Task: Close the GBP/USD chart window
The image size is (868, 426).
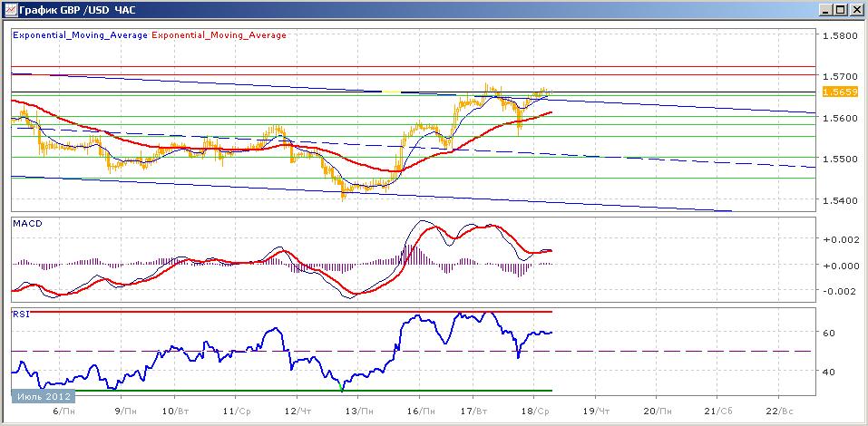Action: pyautogui.click(x=855, y=10)
